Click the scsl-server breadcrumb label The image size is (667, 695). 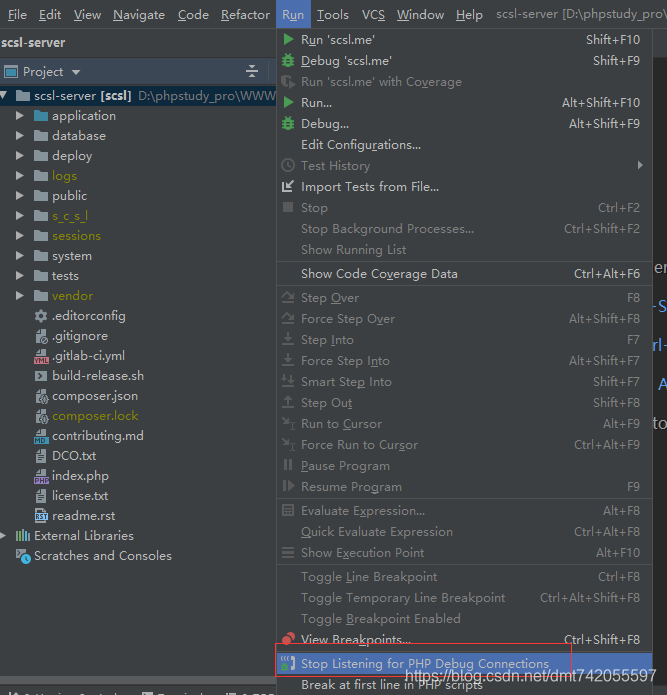pos(33,43)
